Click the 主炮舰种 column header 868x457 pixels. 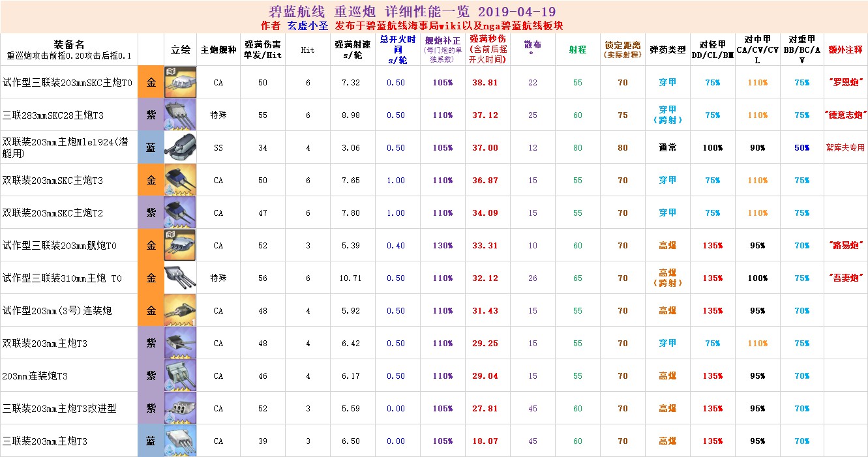click(218, 50)
